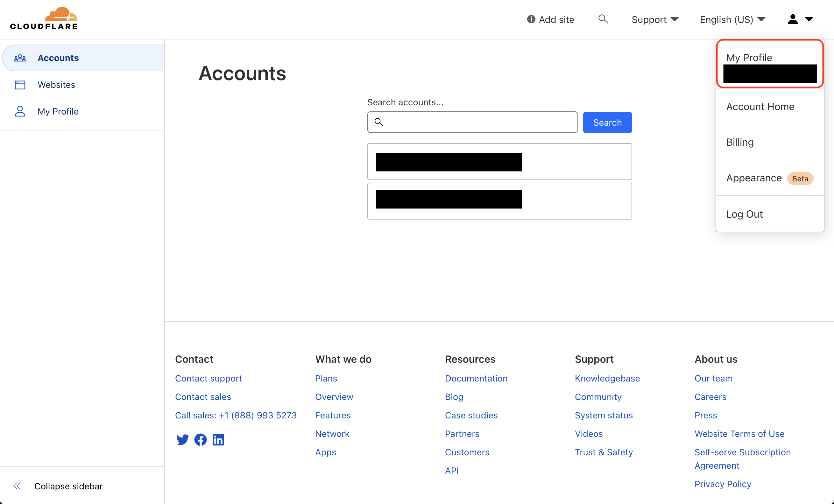Screen dimensions: 834x504
Task: Click the Accounts sidebar people icon
Action: coord(20,58)
